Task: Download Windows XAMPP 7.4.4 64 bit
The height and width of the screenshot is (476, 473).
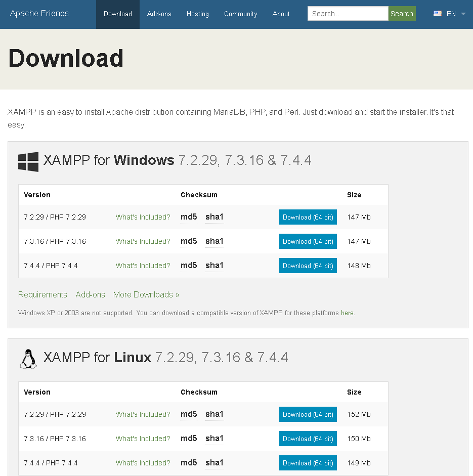Action: pos(308,266)
